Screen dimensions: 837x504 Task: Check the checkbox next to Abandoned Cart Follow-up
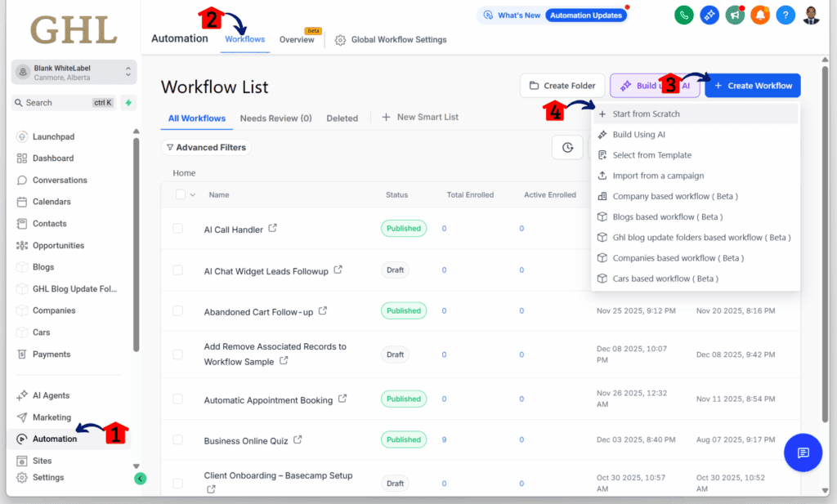click(178, 310)
